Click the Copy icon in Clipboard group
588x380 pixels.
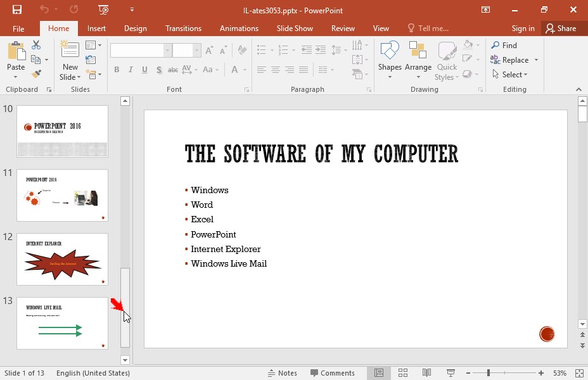click(x=36, y=60)
